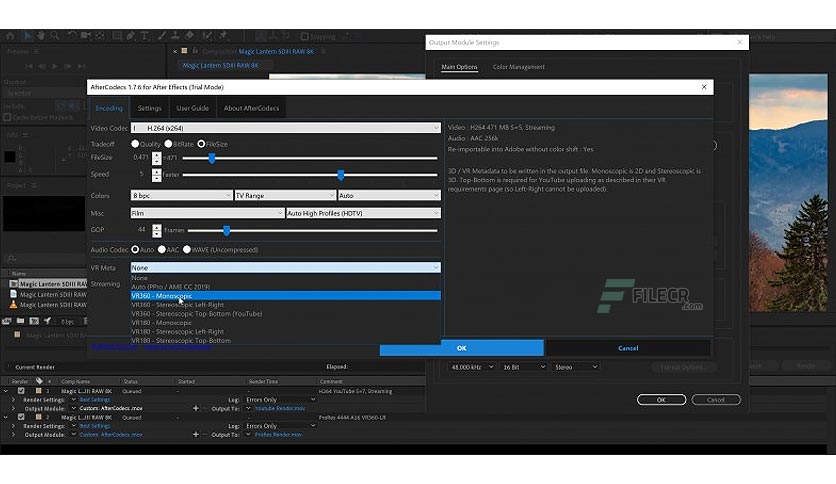This screenshot has width=836, height=484.
Task: Open Auto High Profiles (HDTV) dropdown
Action: pos(363,213)
